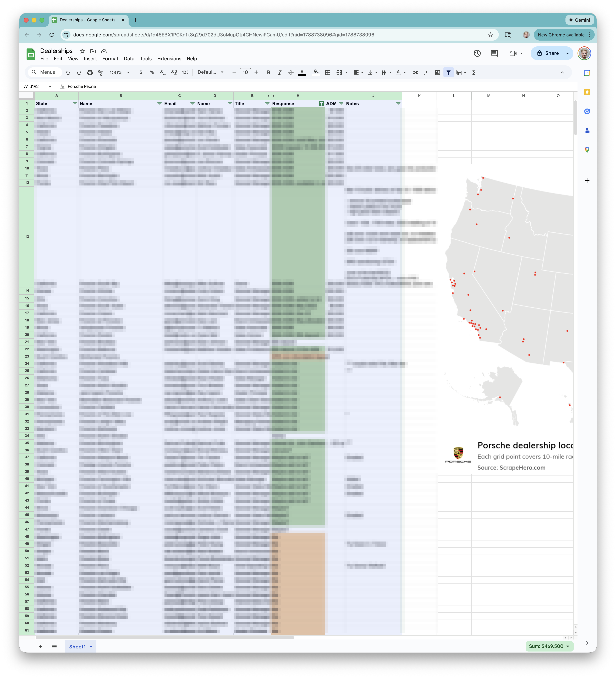
Task: Open version history
Action: (x=477, y=53)
